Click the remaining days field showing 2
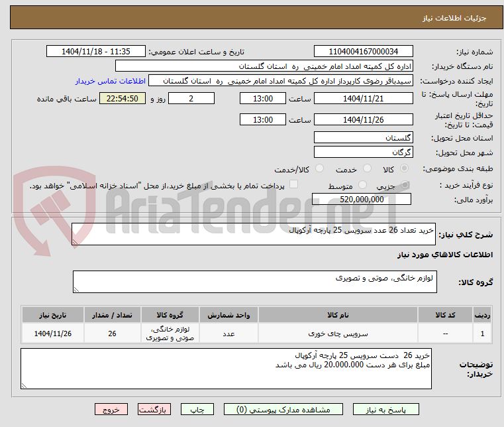This screenshot has width=504, height=427. coord(191,99)
